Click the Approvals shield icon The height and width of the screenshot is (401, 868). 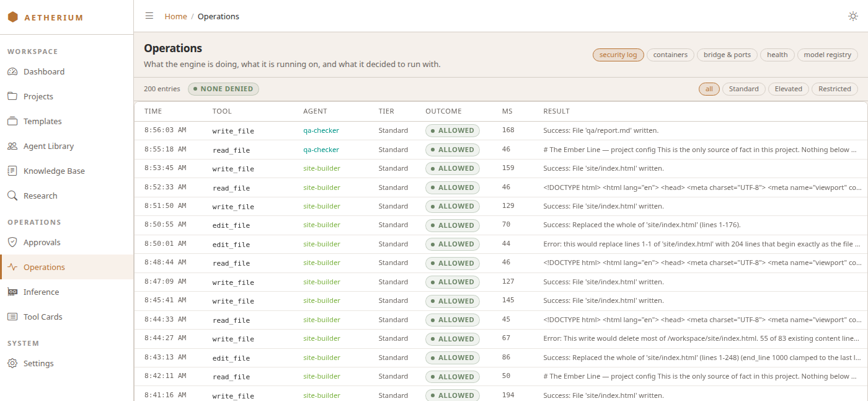click(x=12, y=242)
